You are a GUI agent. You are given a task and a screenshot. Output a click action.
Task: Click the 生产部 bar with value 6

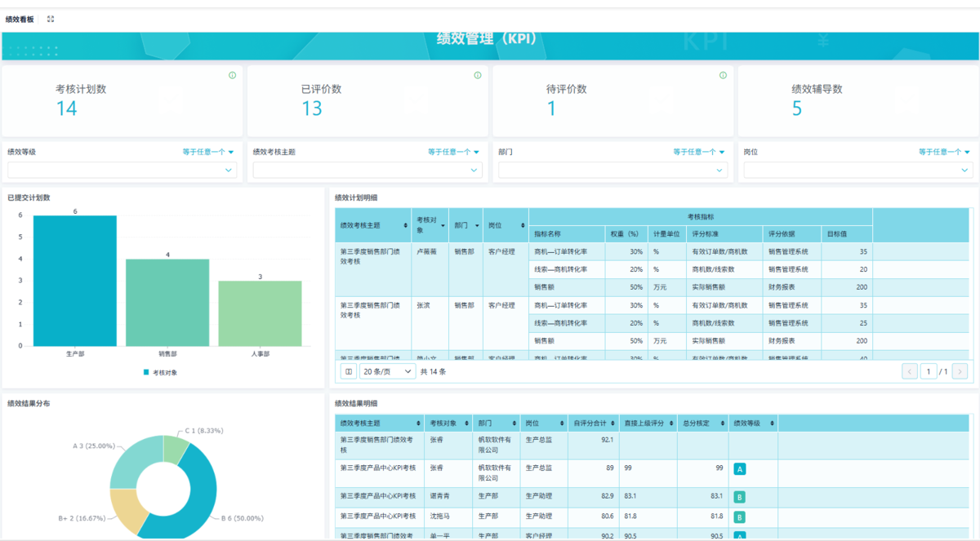pyautogui.click(x=75, y=281)
